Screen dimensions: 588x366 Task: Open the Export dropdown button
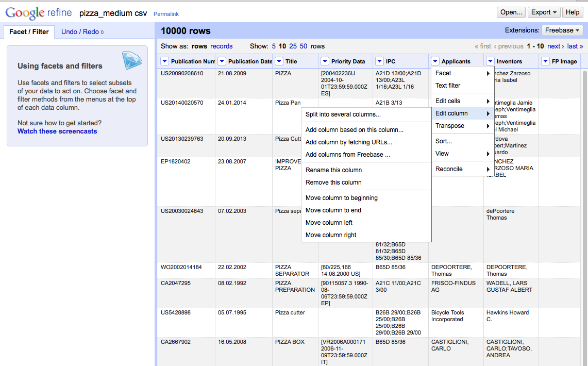[544, 12]
